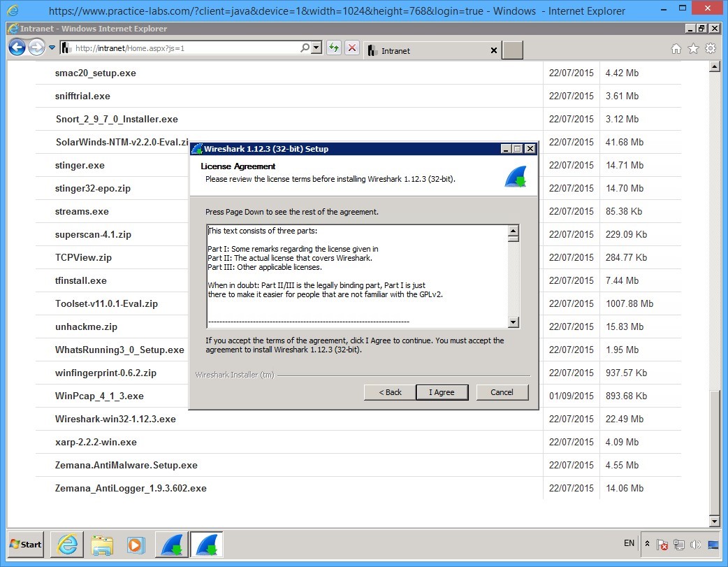Launch Windows Media Player from the taskbar

pyautogui.click(x=137, y=545)
